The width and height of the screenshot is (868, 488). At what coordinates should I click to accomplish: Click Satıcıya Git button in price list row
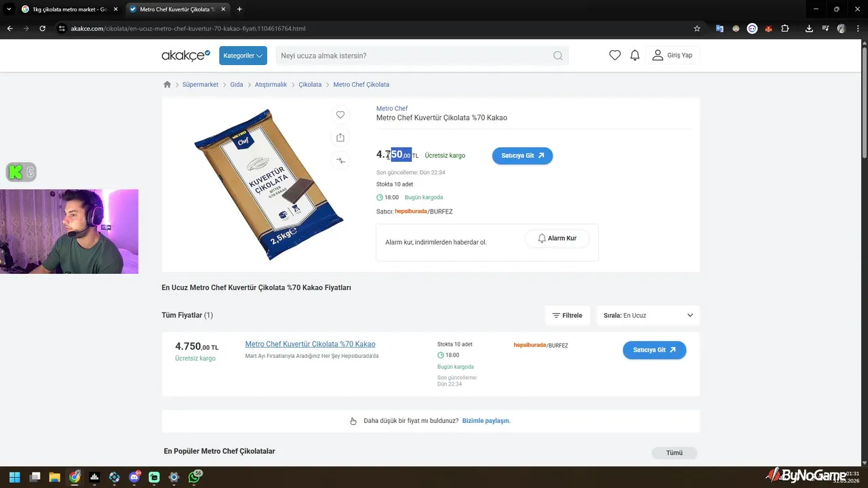coord(654,350)
